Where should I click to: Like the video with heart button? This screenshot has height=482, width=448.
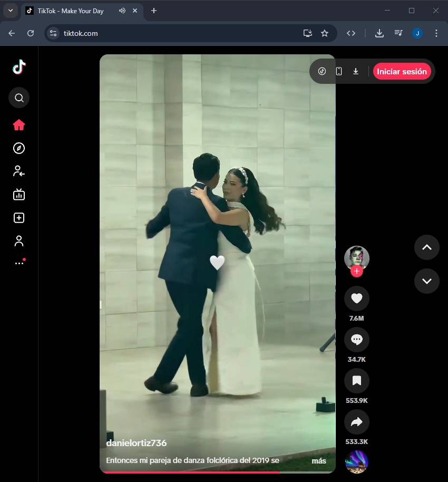[357, 298]
